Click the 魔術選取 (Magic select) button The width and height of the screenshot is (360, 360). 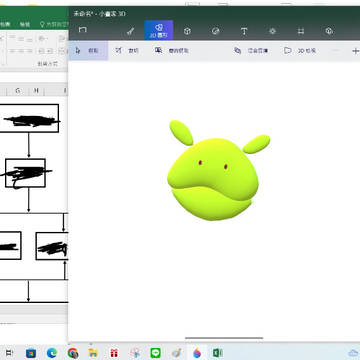172,51
